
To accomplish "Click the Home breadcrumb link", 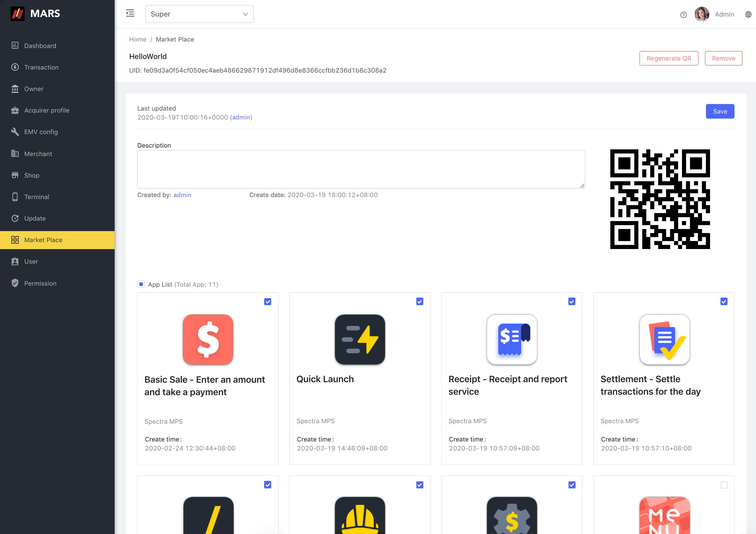I will click(138, 39).
